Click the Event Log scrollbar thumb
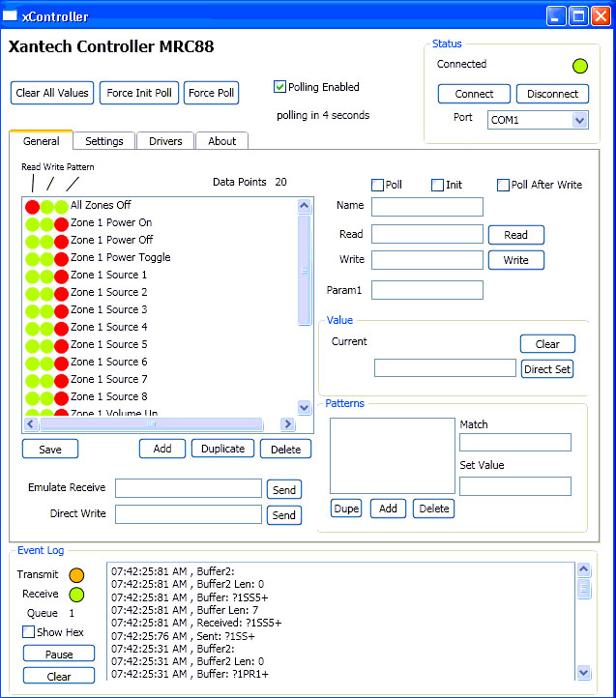The width and height of the screenshot is (616, 698). pos(584,589)
